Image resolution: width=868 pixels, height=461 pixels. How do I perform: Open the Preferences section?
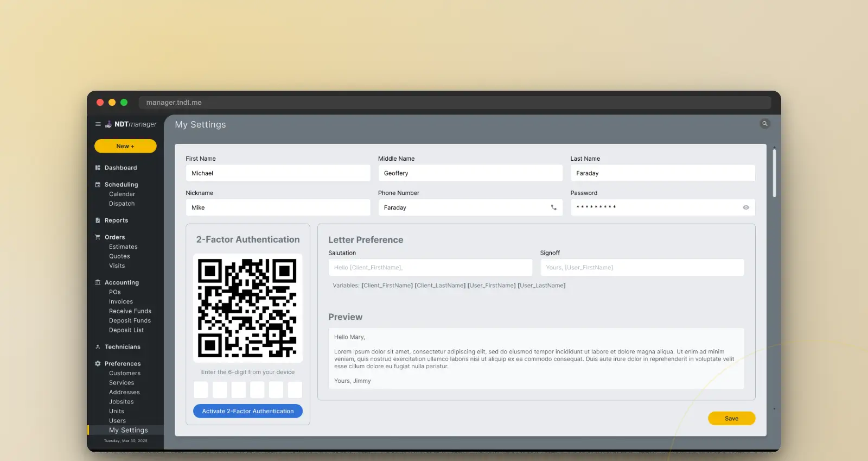coord(123,364)
